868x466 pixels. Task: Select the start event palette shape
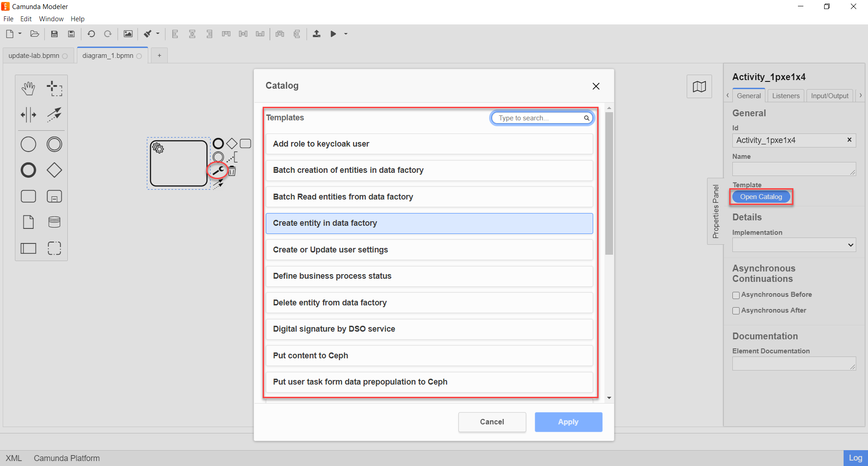28,144
